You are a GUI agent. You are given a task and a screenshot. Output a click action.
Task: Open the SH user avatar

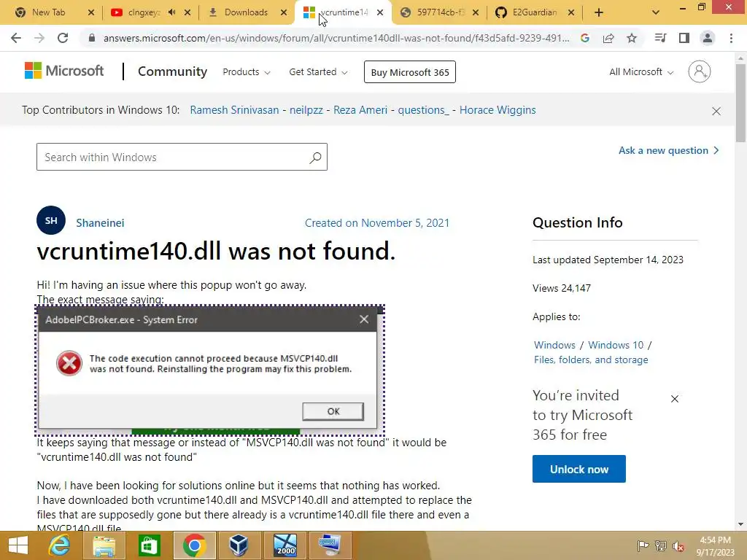[51, 220]
